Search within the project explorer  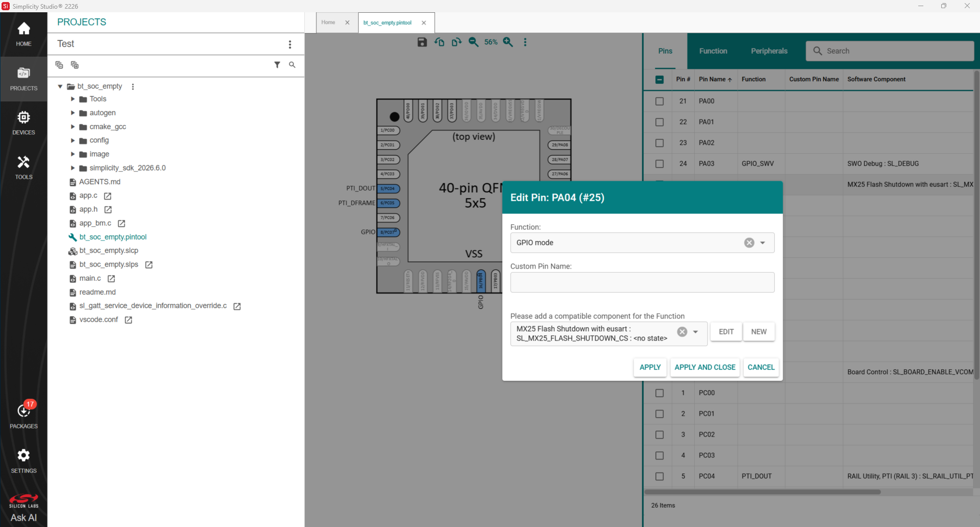[x=292, y=65]
